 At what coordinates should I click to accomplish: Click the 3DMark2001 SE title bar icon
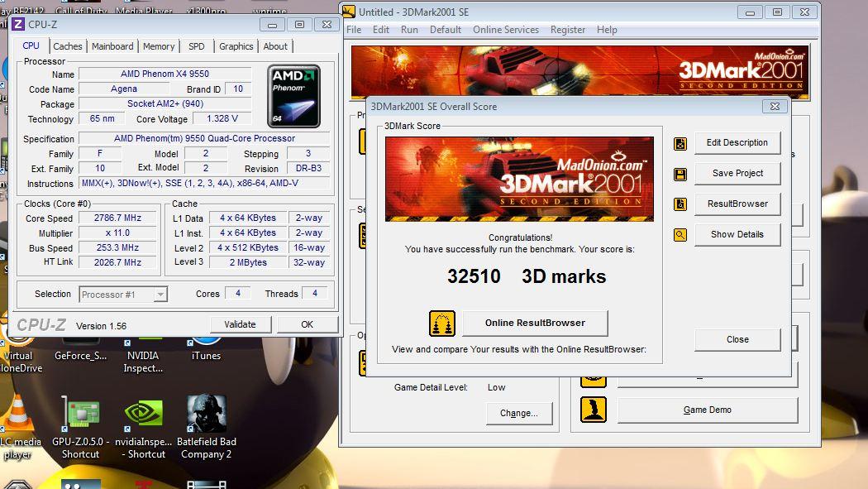348,12
